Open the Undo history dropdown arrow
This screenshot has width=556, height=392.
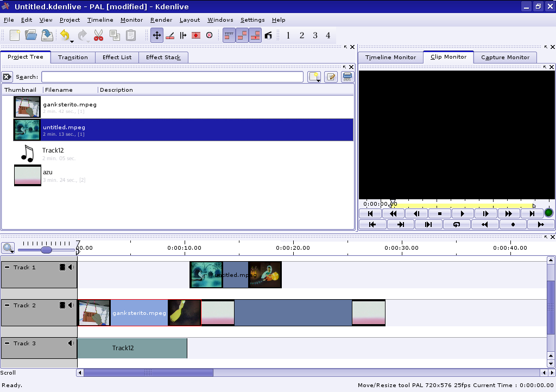(x=72, y=41)
